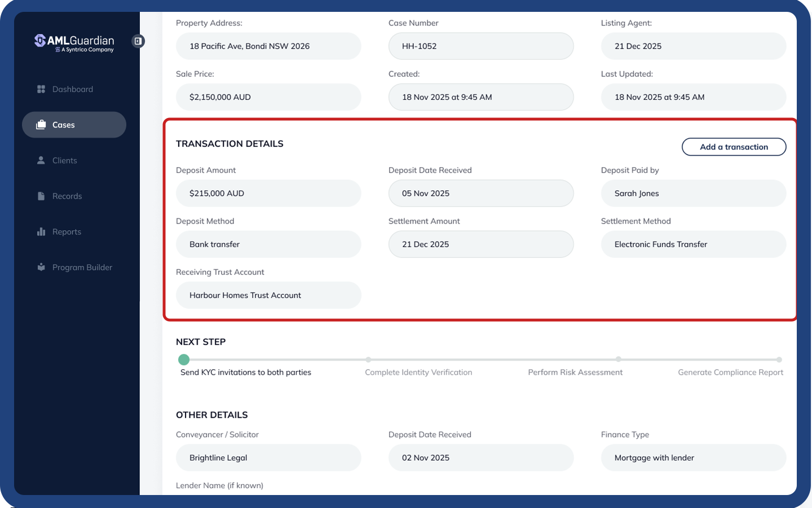Click the Receiving Trust Account field
The image size is (812, 508).
268,295
